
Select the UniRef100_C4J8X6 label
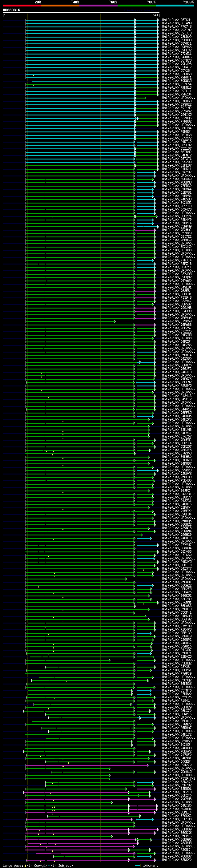177,57
